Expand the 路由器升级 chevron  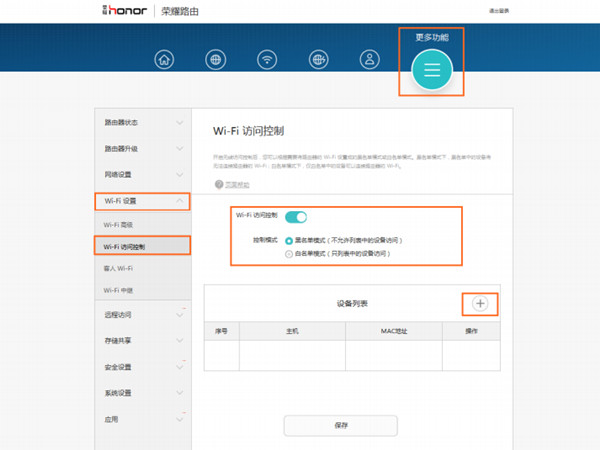coord(179,148)
